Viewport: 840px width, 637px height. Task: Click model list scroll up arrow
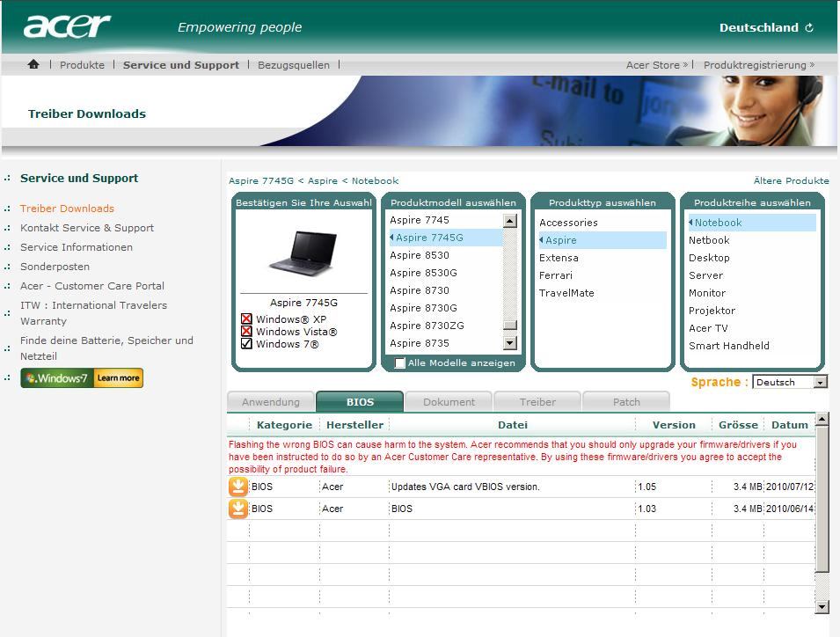510,221
